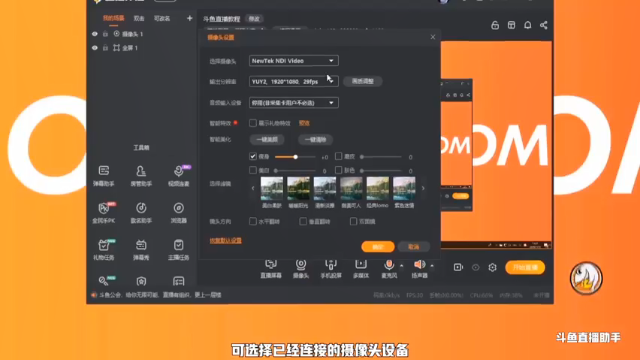Select the last visible purple-toned filter thumbnail
Screen dimensions: 640x360
click(404, 189)
